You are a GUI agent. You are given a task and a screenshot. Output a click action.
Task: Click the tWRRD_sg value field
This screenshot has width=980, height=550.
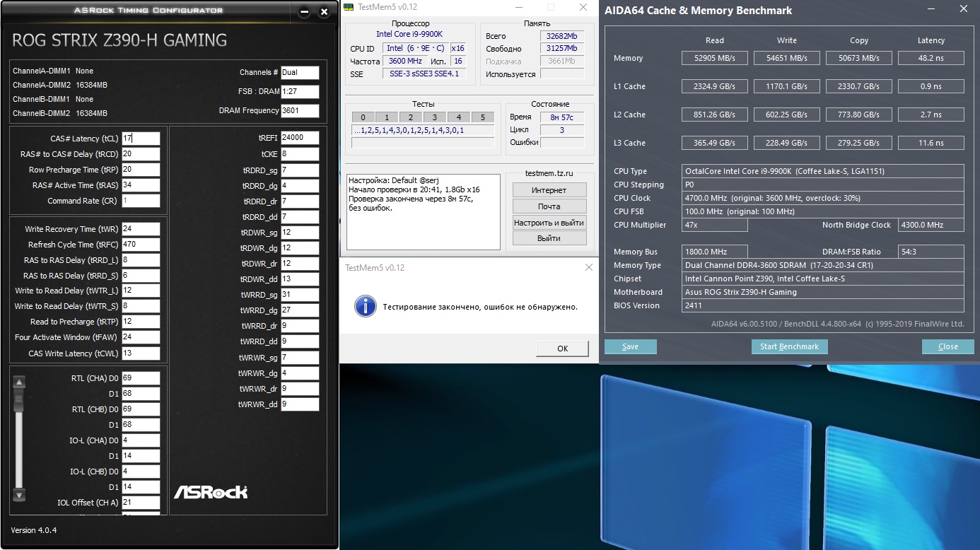(x=300, y=295)
